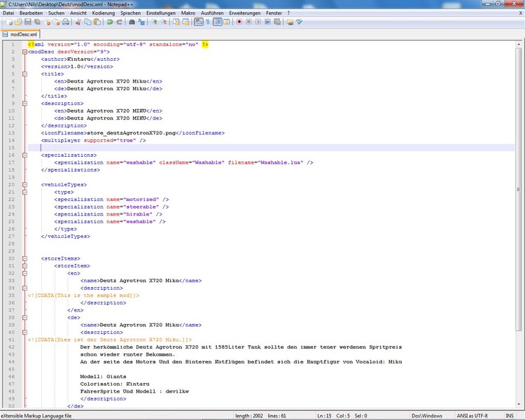Screen dimensions: 525x420
Task: Click the Stop recording macro icon
Action: pyautogui.click(x=248, y=22)
